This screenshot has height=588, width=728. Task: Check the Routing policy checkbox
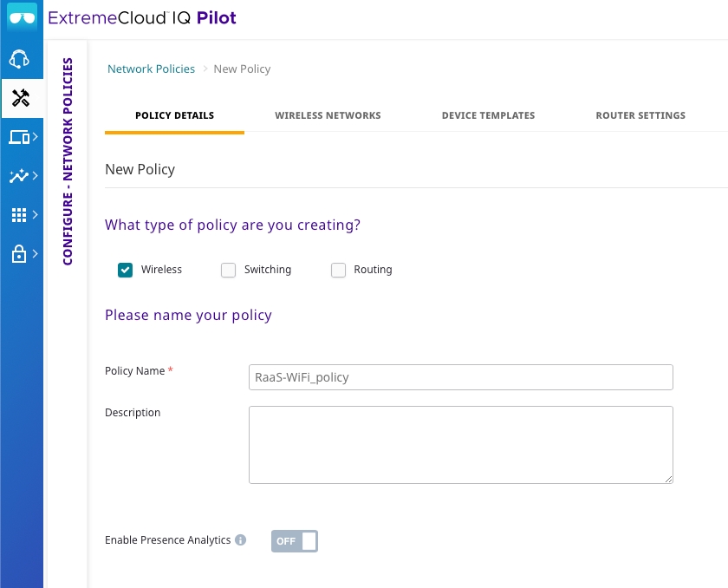click(338, 270)
